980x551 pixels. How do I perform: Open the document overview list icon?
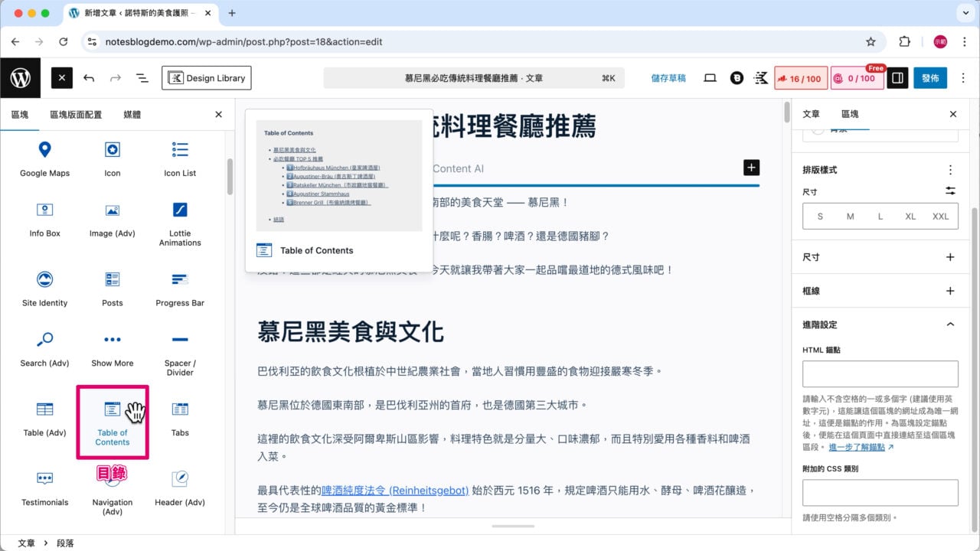click(x=142, y=77)
